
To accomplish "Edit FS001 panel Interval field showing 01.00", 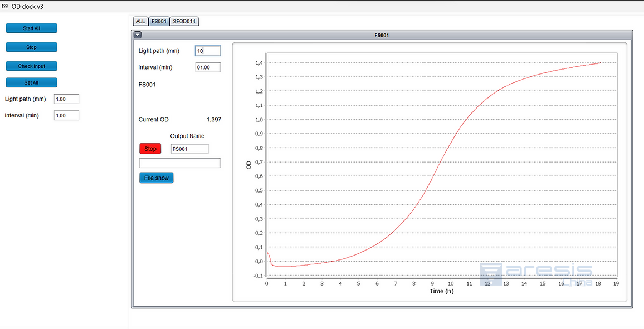I will coord(208,67).
